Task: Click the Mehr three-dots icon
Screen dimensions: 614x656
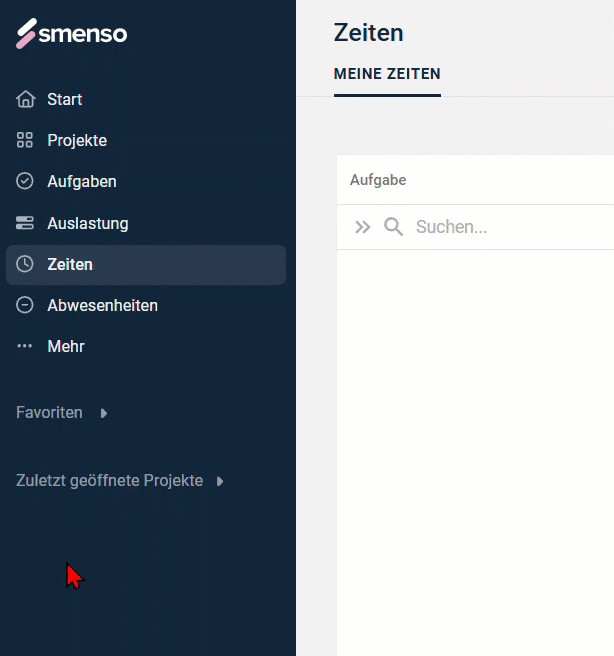Action: pos(25,346)
